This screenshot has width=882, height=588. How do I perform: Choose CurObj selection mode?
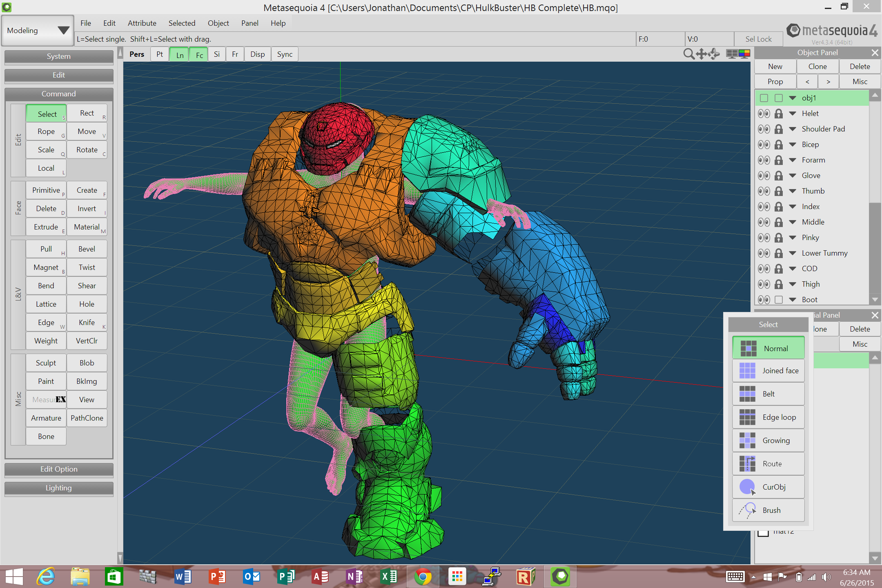(x=768, y=487)
